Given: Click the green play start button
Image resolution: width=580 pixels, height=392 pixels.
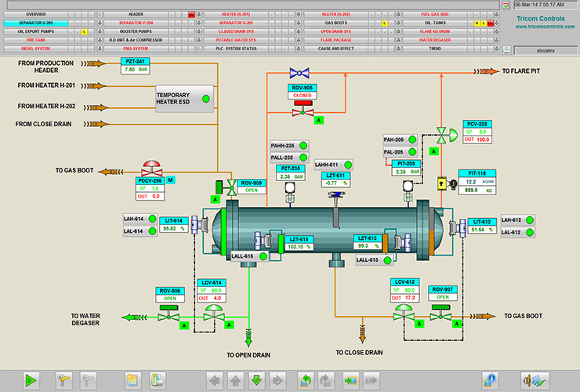Looking at the screenshot, I should click(x=31, y=380).
